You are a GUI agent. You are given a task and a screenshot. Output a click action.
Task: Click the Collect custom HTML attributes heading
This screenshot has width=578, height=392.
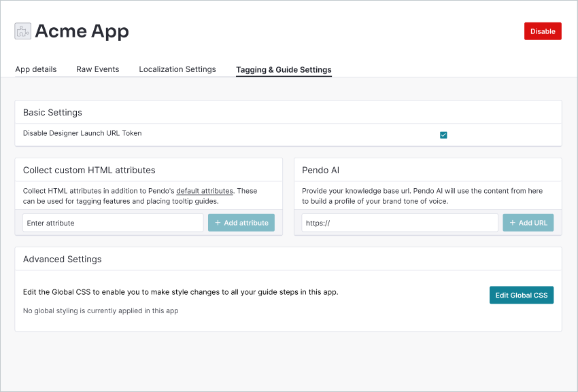click(89, 171)
